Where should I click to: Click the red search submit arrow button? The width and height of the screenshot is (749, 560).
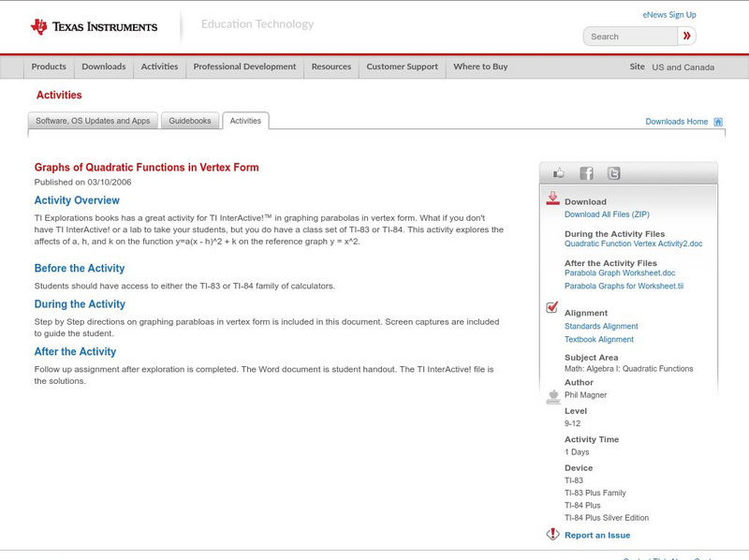point(687,37)
